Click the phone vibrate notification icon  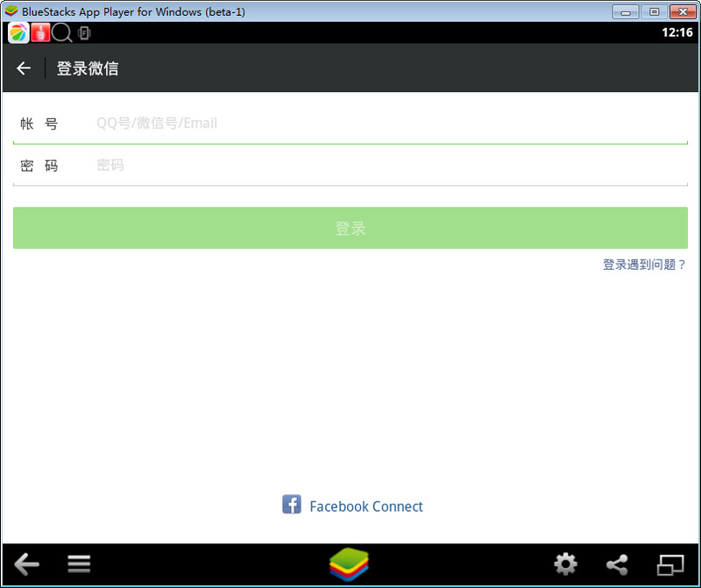click(84, 32)
